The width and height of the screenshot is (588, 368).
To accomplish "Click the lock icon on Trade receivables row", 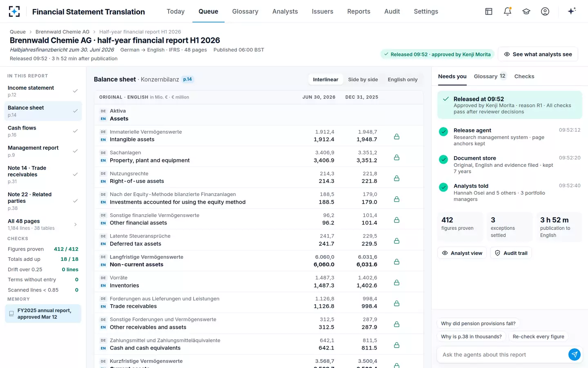I will point(396,303).
